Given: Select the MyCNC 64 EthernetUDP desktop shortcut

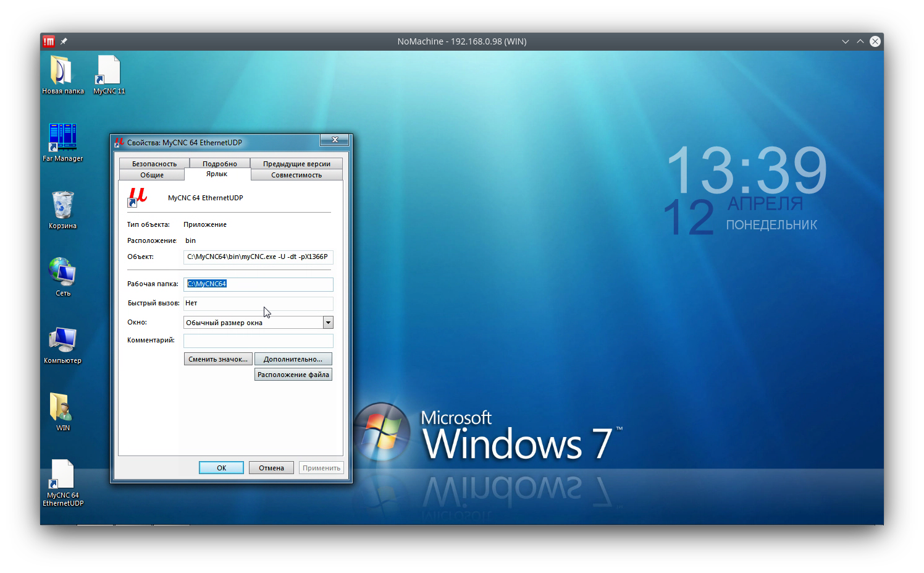Looking at the screenshot, I should pyautogui.click(x=62, y=483).
